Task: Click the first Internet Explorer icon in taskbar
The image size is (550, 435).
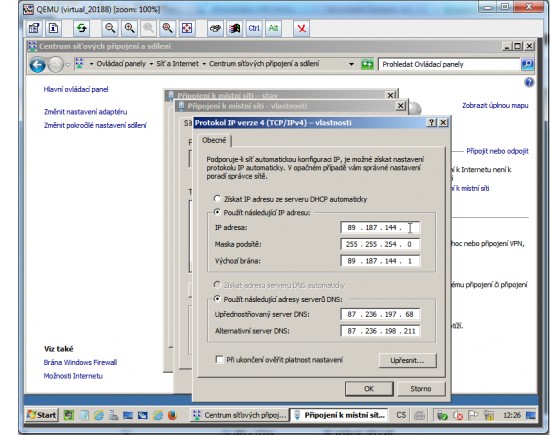Action: (x=99, y=415)
